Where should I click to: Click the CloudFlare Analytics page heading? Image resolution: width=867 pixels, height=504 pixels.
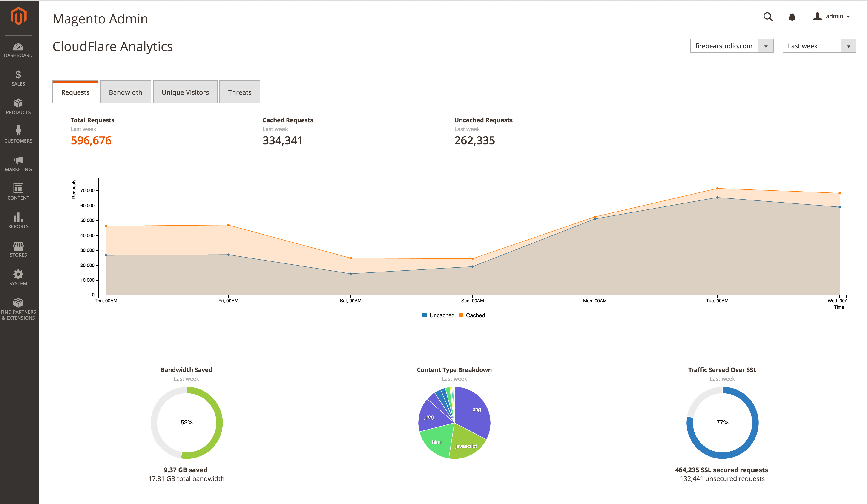pos(112,47)
